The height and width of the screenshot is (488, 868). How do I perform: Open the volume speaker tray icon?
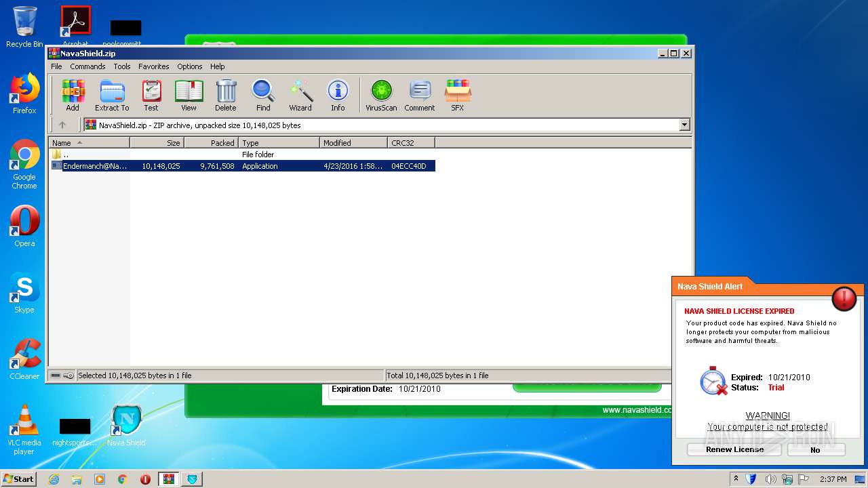[770, 479]
